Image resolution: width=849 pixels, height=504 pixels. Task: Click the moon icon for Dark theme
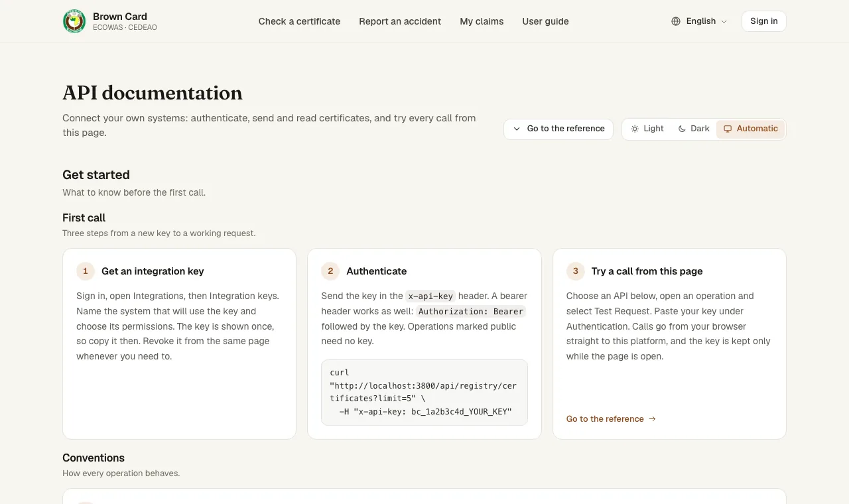[682, 129]
